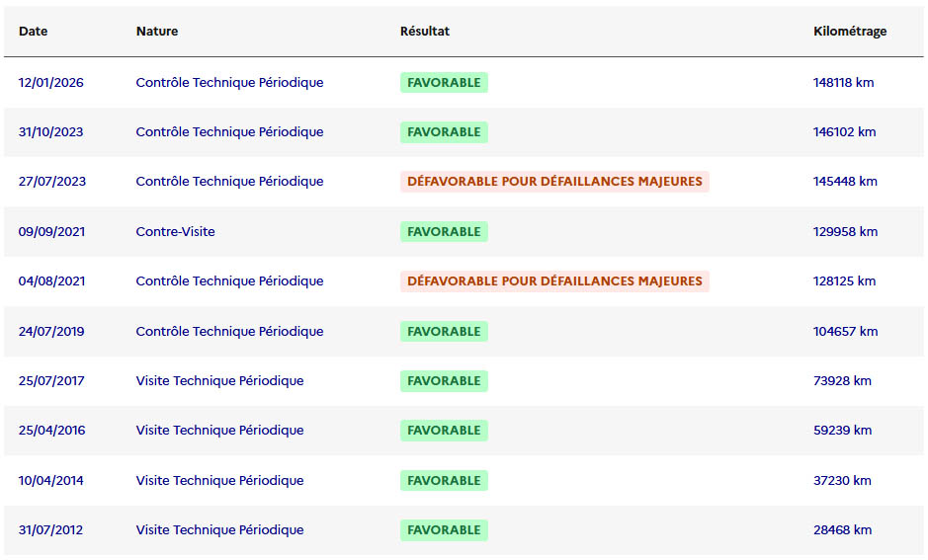
Task: Click the 24/07/2019 date
Action: click(x=51, y=332)
